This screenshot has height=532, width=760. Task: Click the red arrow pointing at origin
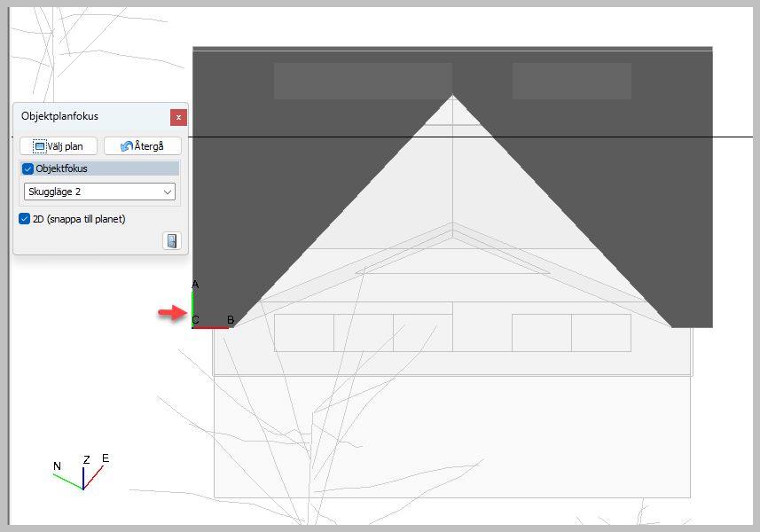point(170,312)
